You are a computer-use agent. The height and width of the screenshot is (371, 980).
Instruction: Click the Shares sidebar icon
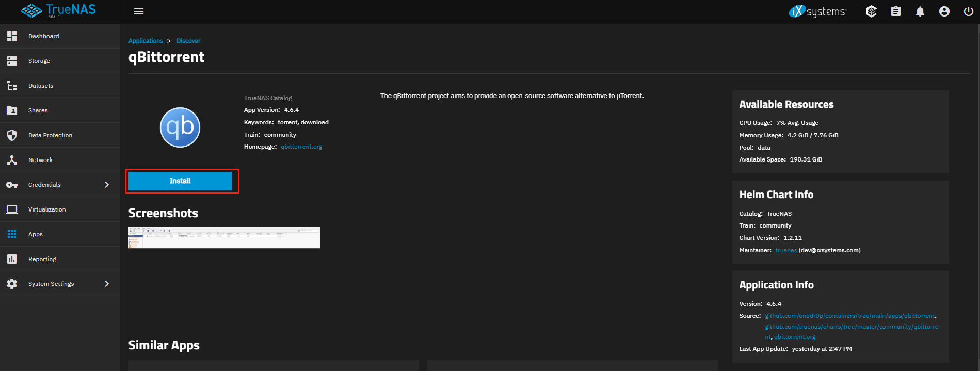[12, 110]
